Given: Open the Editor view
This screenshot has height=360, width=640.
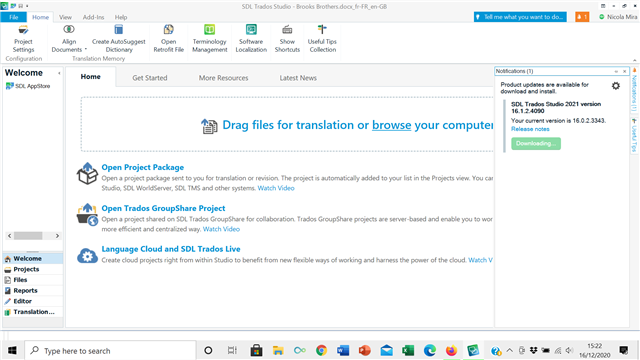Looking at the screenshot, I should [33, 301].
